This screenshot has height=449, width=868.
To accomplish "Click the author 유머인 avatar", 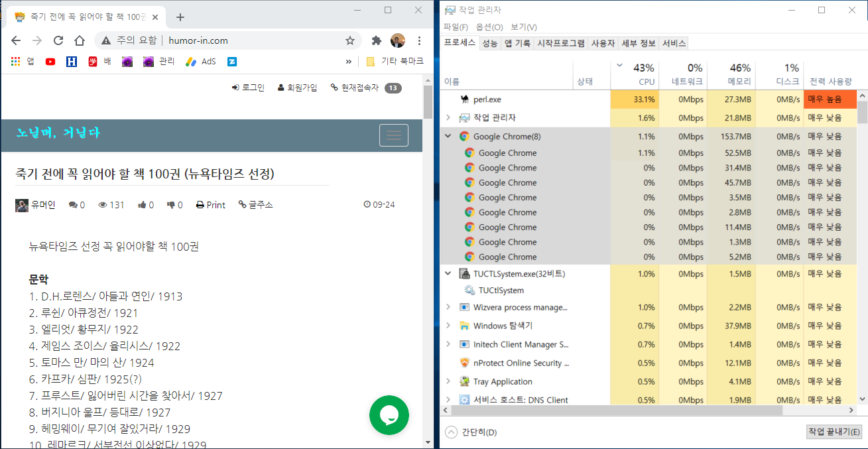I will [22, 205].
